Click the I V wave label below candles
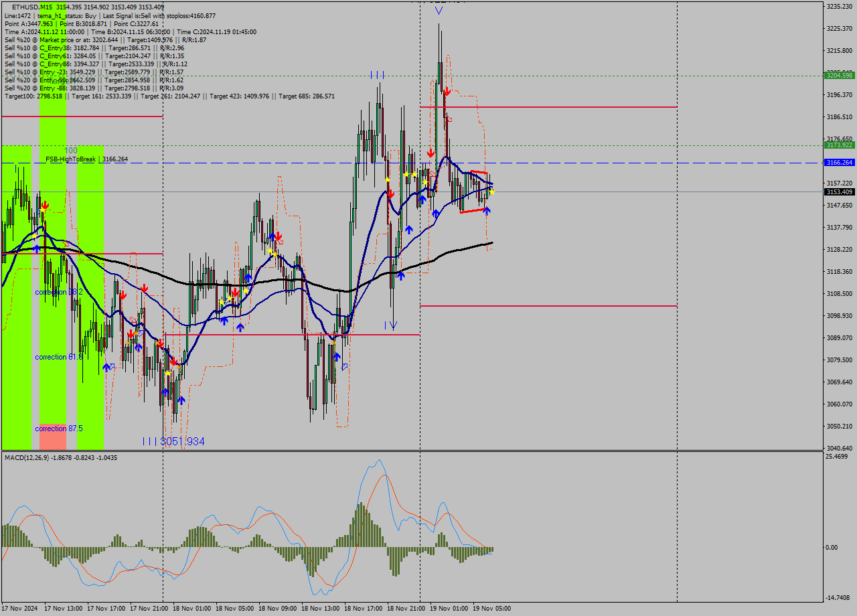Screen dimensions: 857x616 (391, 325)
